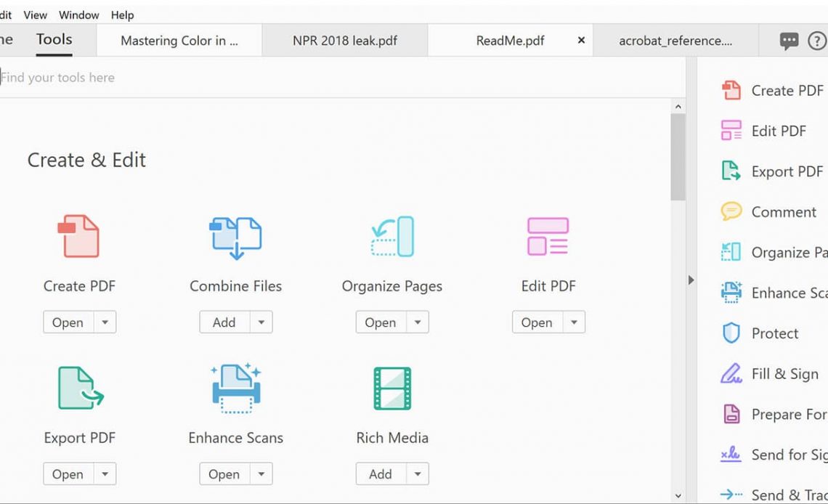
Task: Click the Organize Pages tool icon
Action: pyautogui.click(x=392, y=237)
